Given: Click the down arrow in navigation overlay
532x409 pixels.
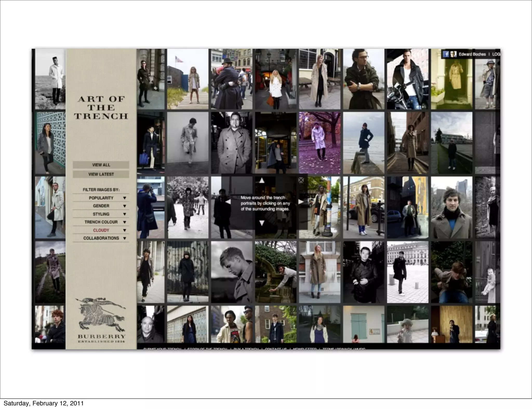Looking at the screenshot, I should point(262,223).
